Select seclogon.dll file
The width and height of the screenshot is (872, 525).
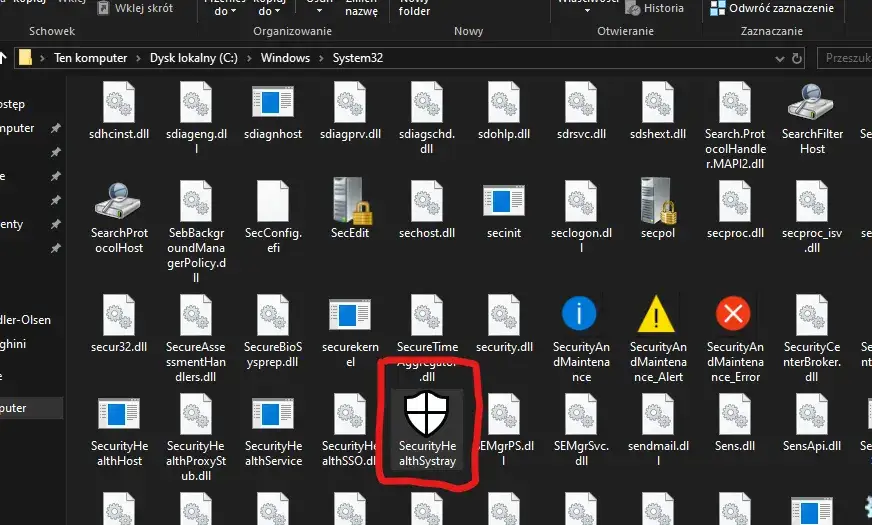(x=581, y=216)
